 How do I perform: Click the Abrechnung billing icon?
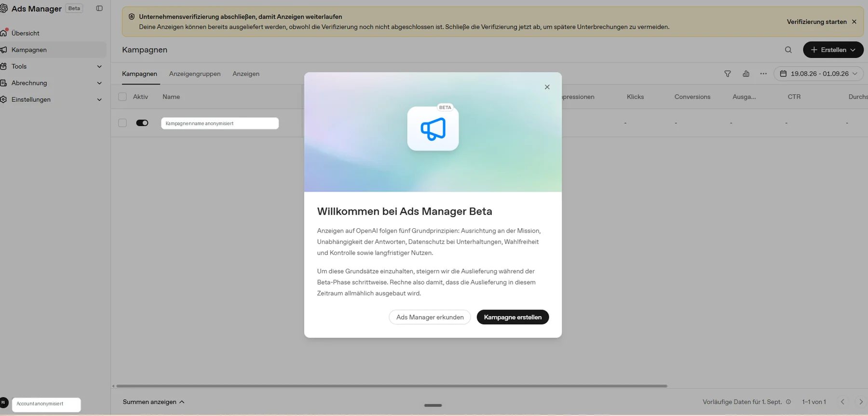click(4, 83)
